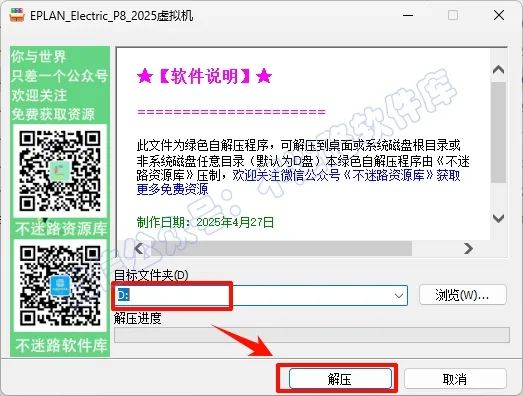Viewport: 523px width, 396px height.
Task: Click the 欢迎关注微信公众号 blue text
Action: [x=286, y=175]
